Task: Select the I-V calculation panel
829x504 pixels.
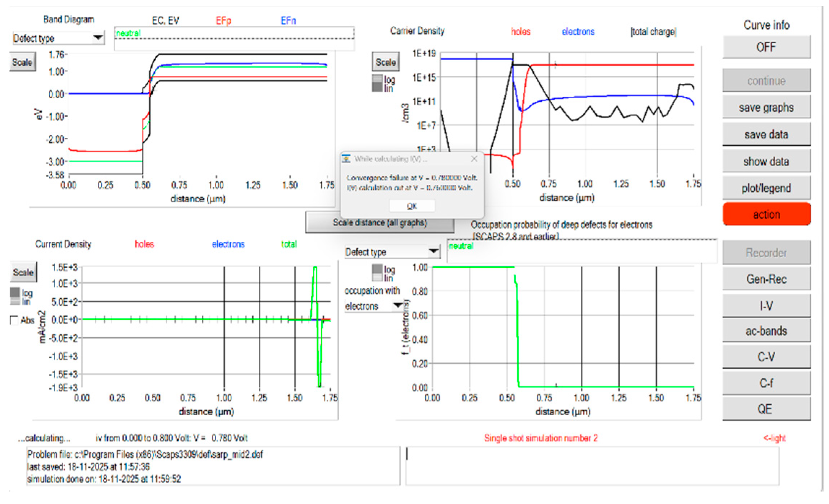Action: point(766,305)
